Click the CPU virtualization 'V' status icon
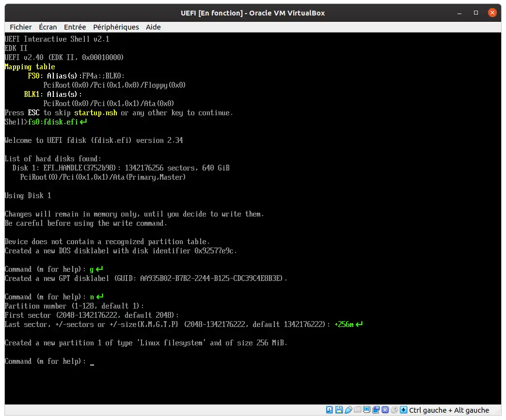This screenshot has width=506, height=420. click(385, 410)
